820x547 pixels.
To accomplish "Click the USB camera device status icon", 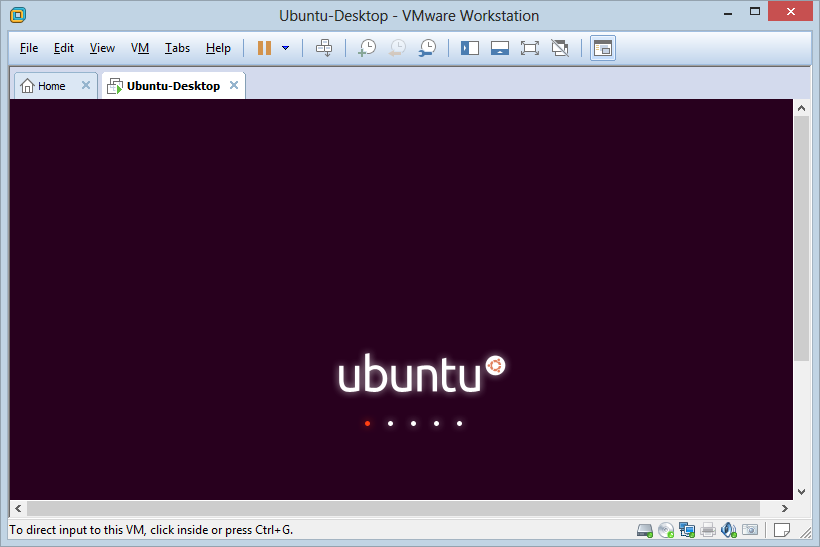I will 750,530.
